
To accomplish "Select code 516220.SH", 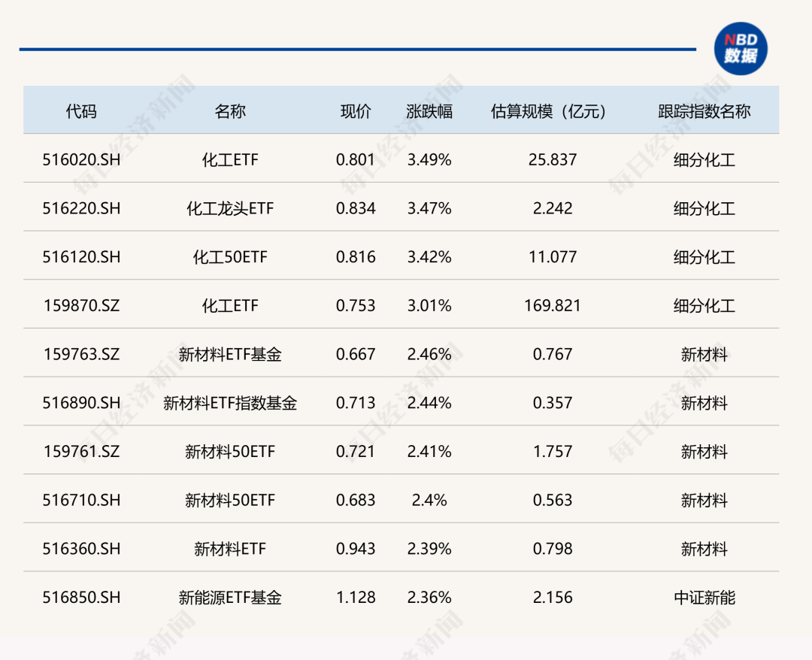I will tap(80, 208).
